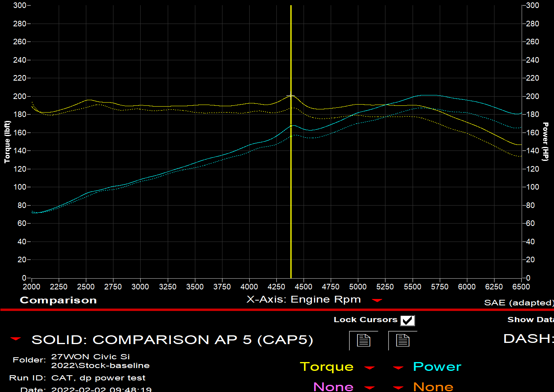Screen dimensions: 554x392
Task: Click the folder path '2022\Stock-baseline'
Action: [x=100, y=365]
